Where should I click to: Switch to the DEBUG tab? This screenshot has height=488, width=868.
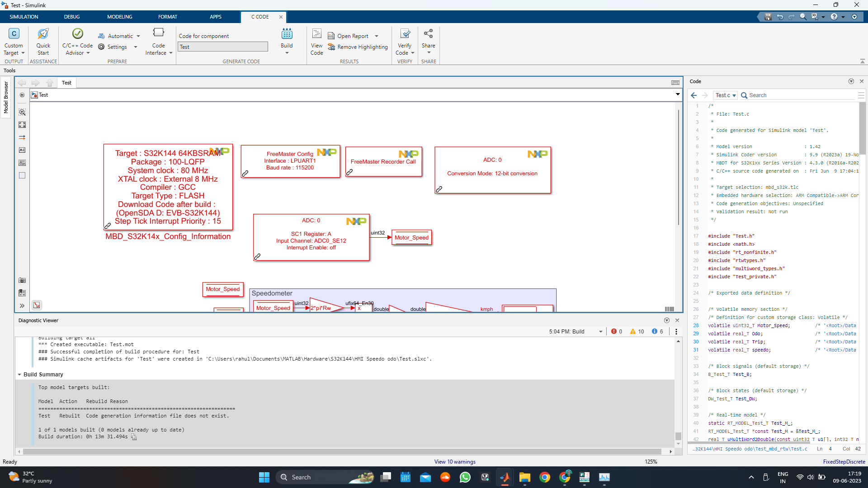[x=71, y=17]
